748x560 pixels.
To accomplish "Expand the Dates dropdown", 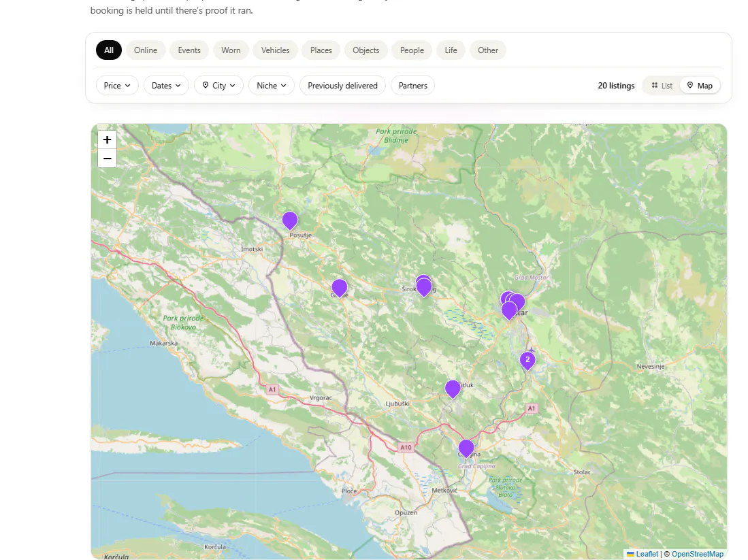I will (166, 85).
